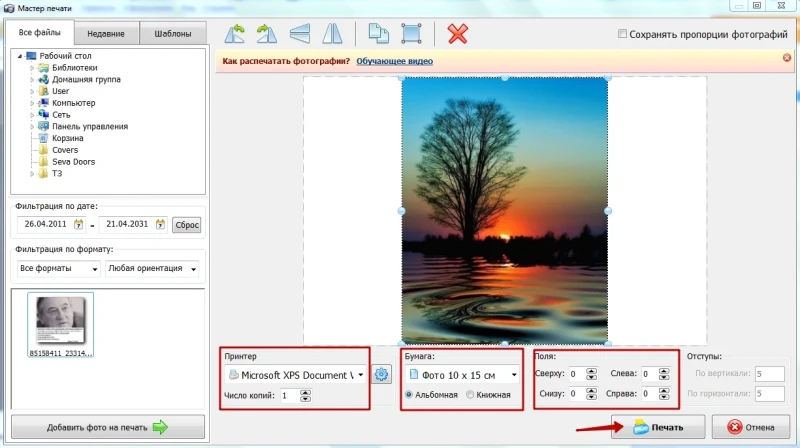Rotate photo right with toolbar icon
The image size is (800, 448).
(267, 34)
